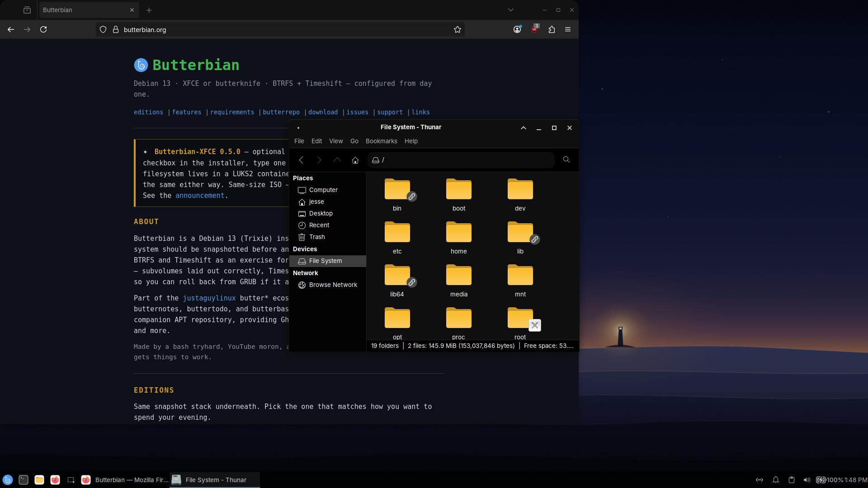Open Firefox application menu hamburger
Viewport: 868px width, 488px height.
pyautogui.click(x=568, y=29)
